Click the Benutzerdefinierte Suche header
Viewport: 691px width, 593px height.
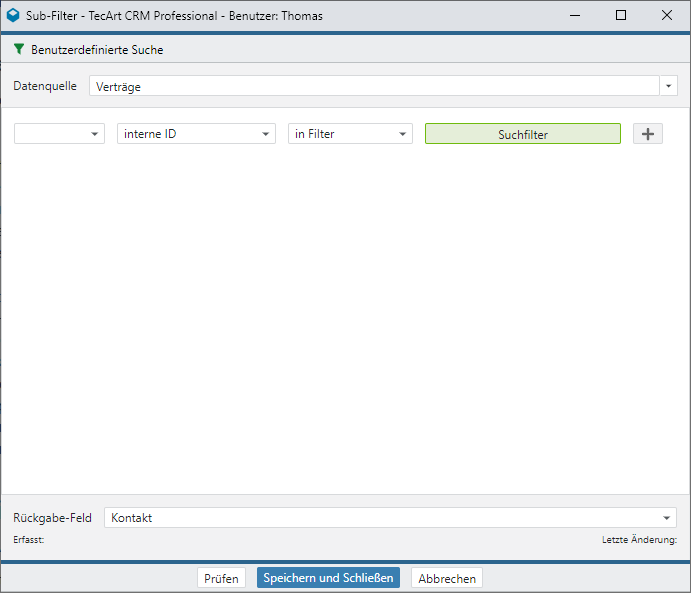click(x=97, y=49)
